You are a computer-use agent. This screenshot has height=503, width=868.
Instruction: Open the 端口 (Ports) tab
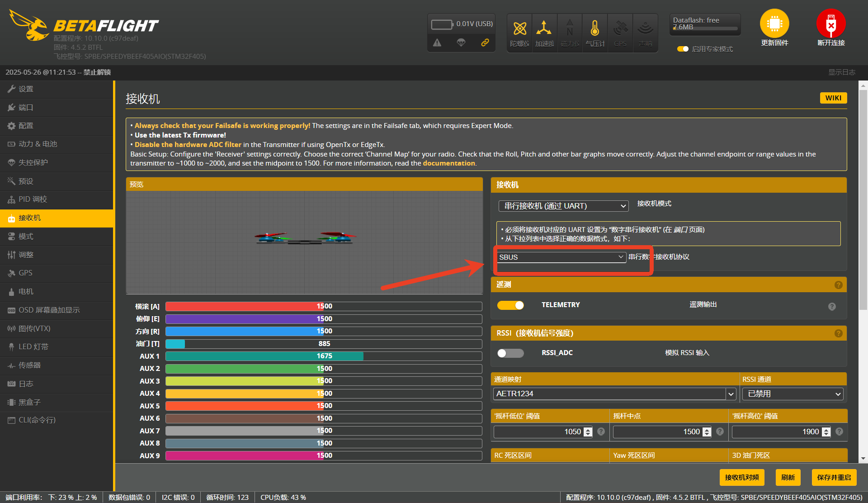(x=57, y=108)
